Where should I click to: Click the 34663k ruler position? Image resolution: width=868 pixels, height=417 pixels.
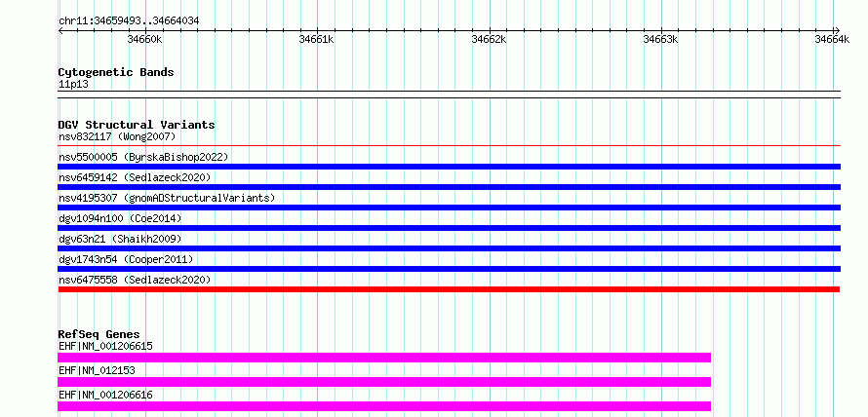(x=661, y=39)
